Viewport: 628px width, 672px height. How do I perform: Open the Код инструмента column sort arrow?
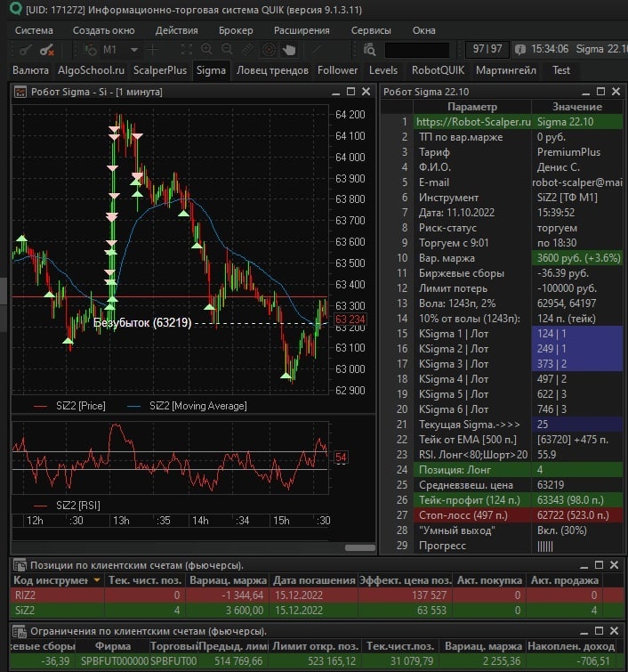pyautogui.click(x=97, y=580)
